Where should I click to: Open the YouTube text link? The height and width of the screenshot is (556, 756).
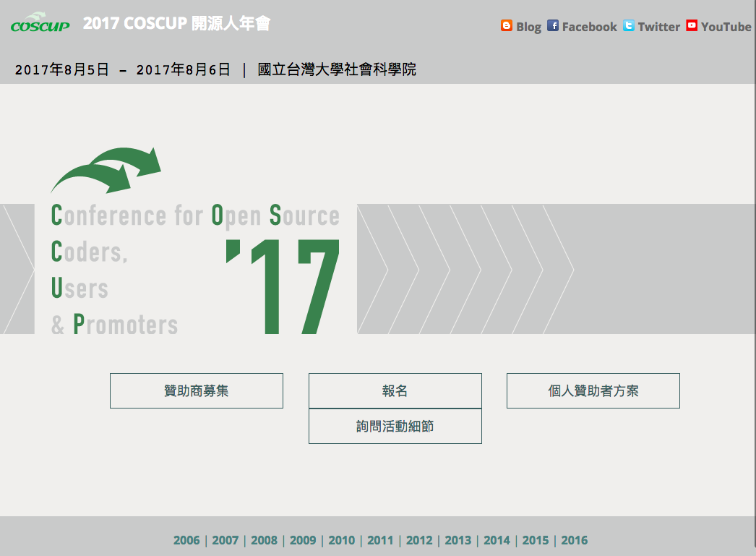[x=726, y=27]
